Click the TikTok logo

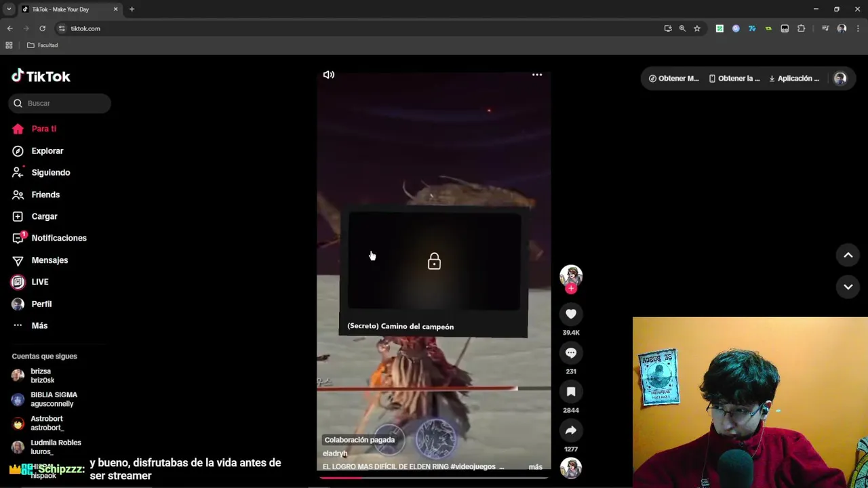41,76
